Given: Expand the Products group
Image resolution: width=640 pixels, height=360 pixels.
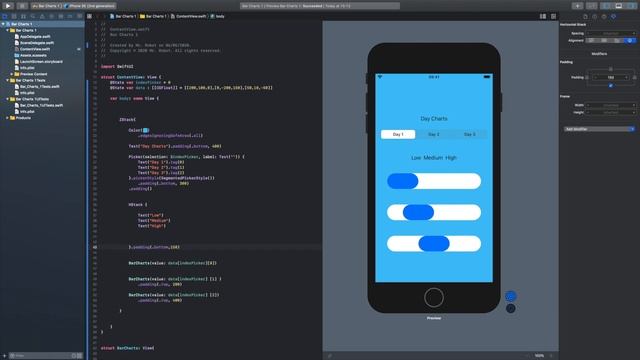Looking at the screenshot, I should pos(8,118).
